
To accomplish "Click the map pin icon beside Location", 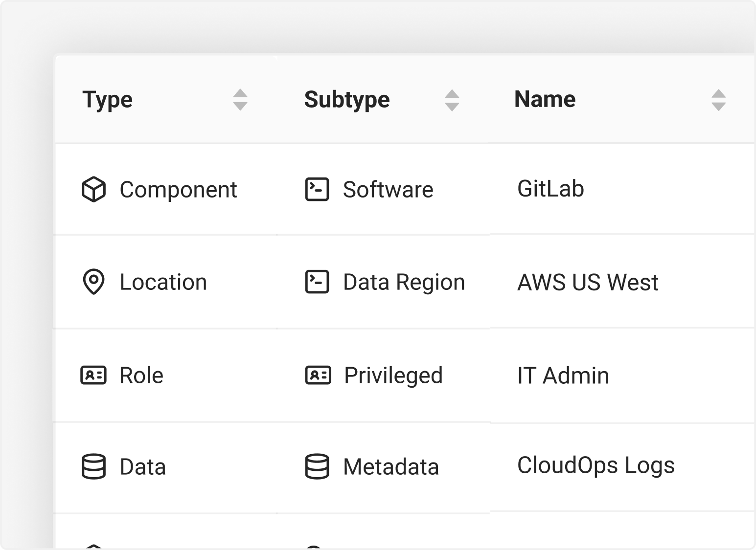I will point(93,282).
